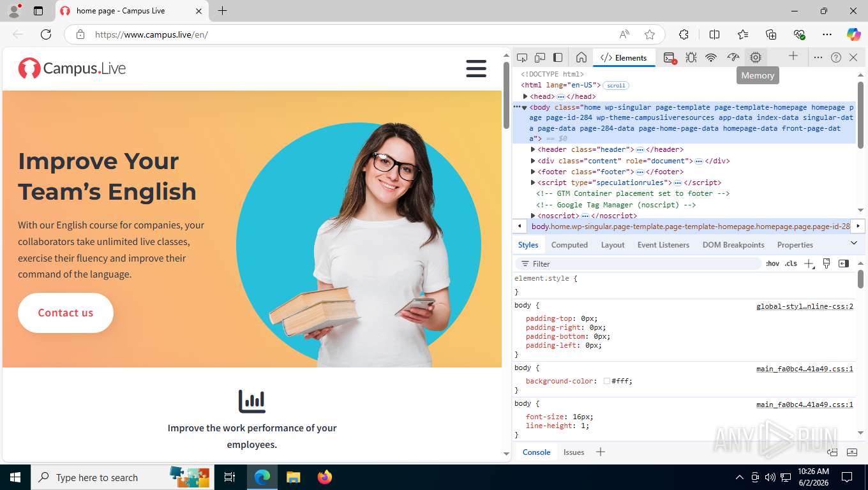Image resolution: width=868 pixels, height=490 pixels.
Task: Switch to the Layout tab
Action: click(613, 245)
